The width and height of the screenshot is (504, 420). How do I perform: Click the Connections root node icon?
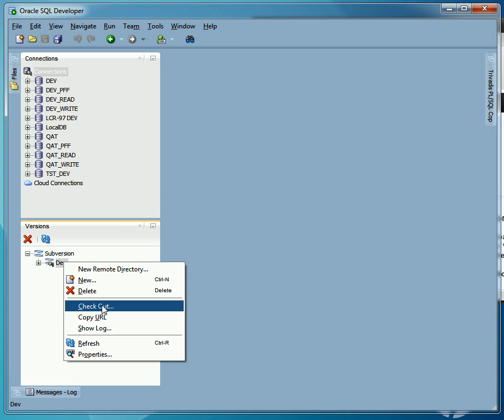point(28,72)
